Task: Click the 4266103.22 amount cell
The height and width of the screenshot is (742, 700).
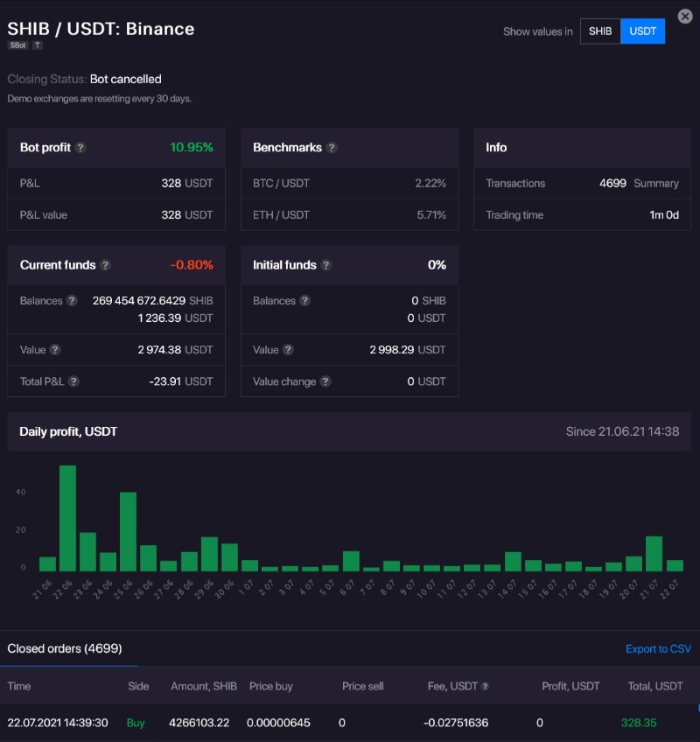Action: [199, 723]
